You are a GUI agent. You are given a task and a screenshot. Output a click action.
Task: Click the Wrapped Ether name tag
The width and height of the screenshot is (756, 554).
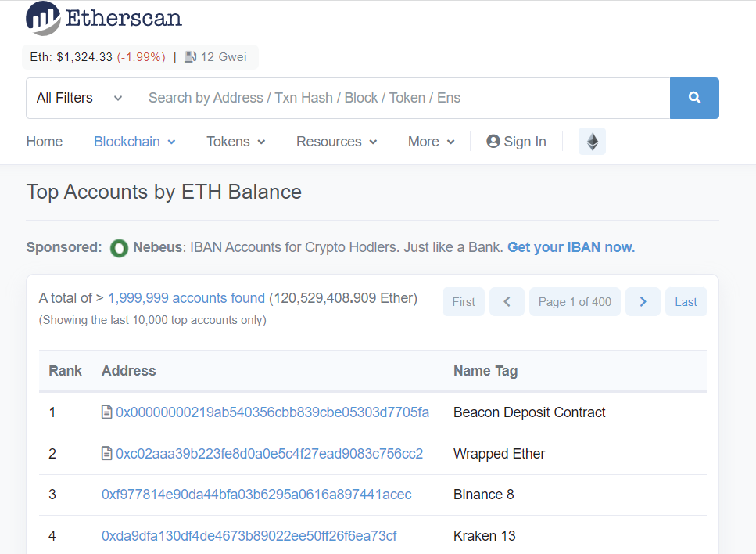pos(499,454)
